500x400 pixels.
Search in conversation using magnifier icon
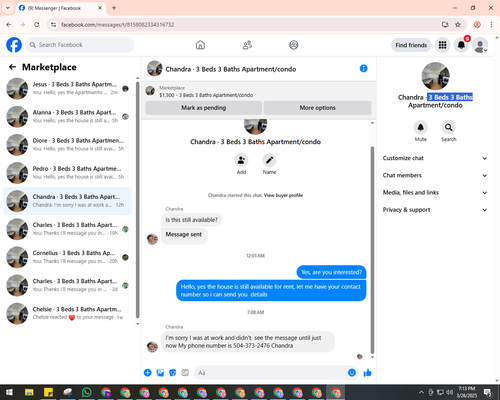(449, 127)
